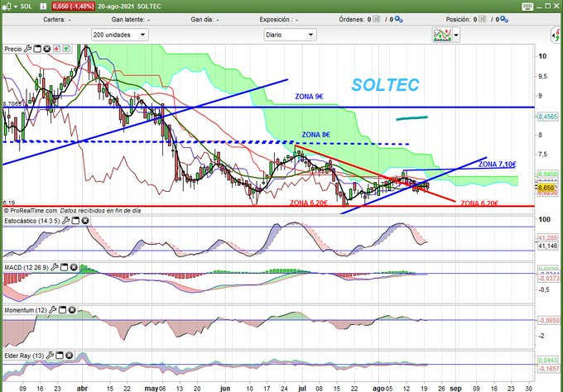Expand the side toolbar arrow at right edge
Image resolution: width=563 pixels, height=392 pixels.
click(x=556, y=35)
